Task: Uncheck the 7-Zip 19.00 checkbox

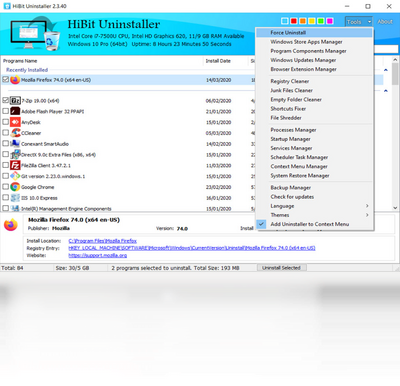Action: point(5,100)
